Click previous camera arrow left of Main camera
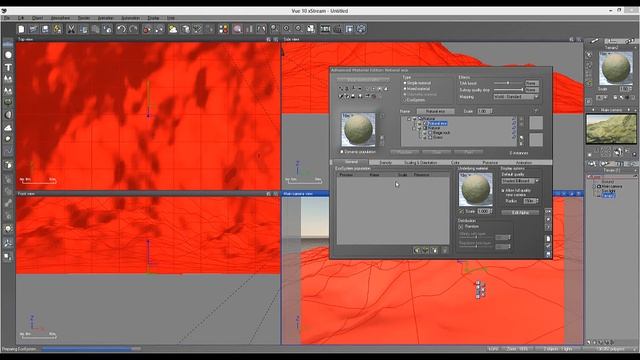Screen dimensions: 640x360 pyautogui.click(x=593, y=110)
